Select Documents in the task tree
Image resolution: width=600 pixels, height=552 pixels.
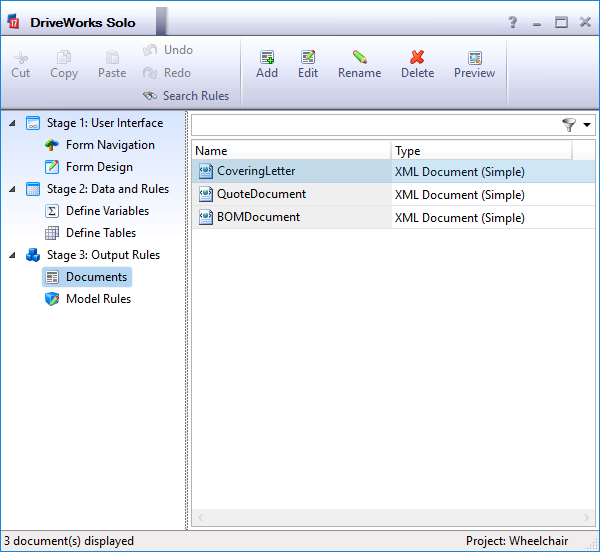pyautogui.click(x=96, y=277)
